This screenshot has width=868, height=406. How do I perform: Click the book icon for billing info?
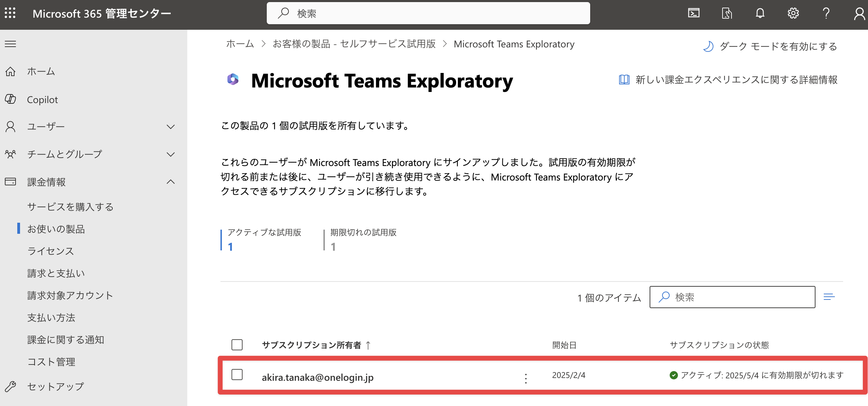click(624, 80)
